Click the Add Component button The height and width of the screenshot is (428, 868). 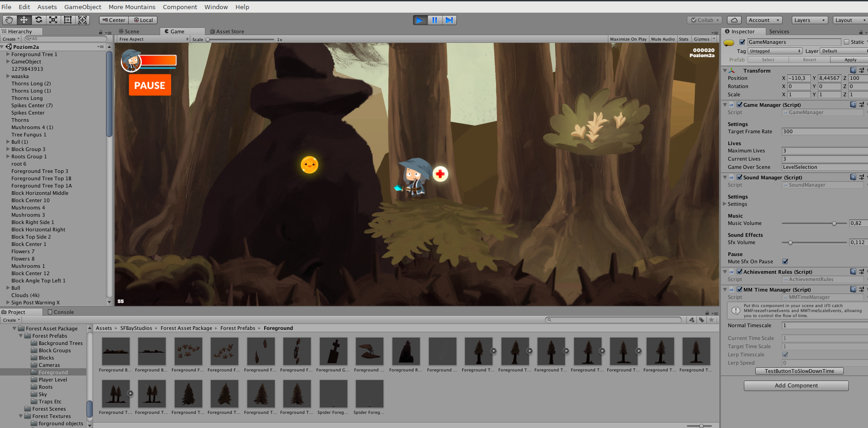pos(796,386)
